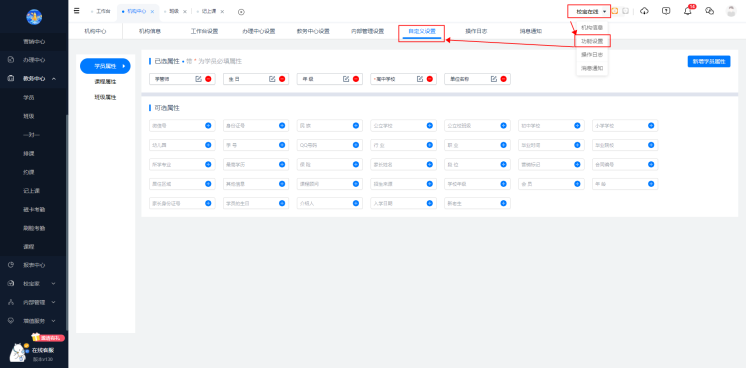Add the 家长姓名 optional attribute
Viewport: 746px width, 368px height.
(429, 164)
